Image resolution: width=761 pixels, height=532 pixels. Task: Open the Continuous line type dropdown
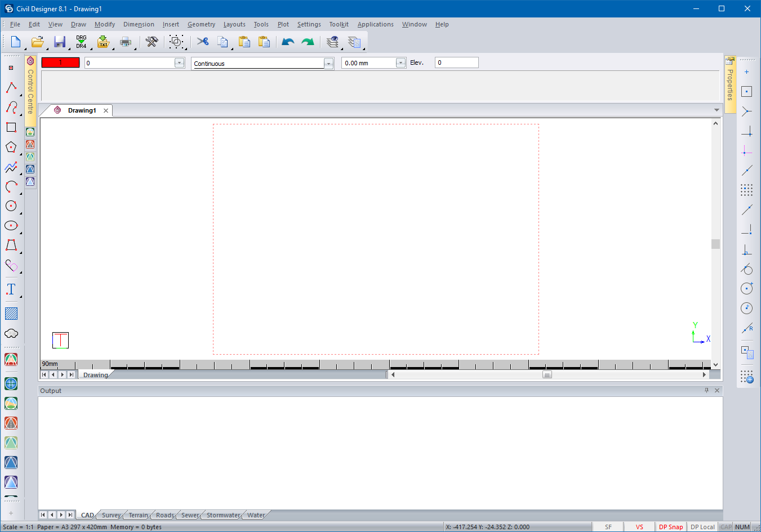pyautogui.click(x=328, y=64)
